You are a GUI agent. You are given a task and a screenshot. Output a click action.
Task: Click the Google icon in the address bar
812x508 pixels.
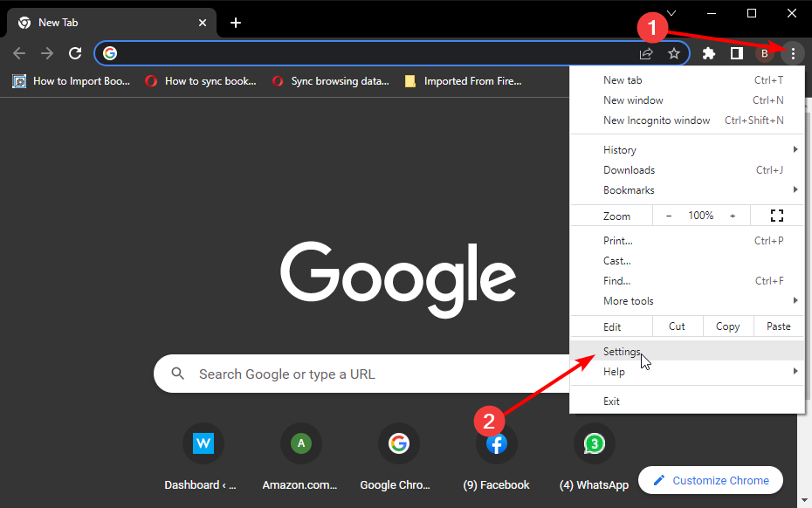click(x=110, y=53)
